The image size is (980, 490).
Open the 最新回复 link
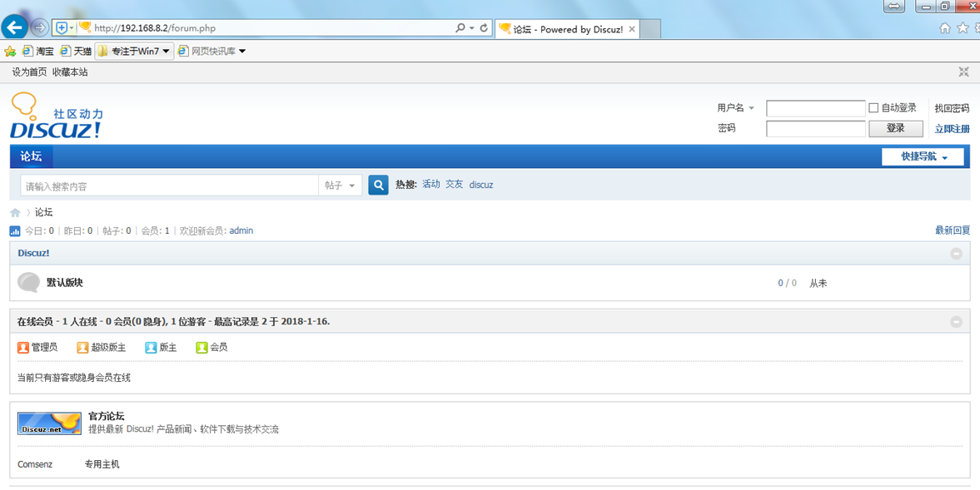pyautogui.click(x=953, y=231)
